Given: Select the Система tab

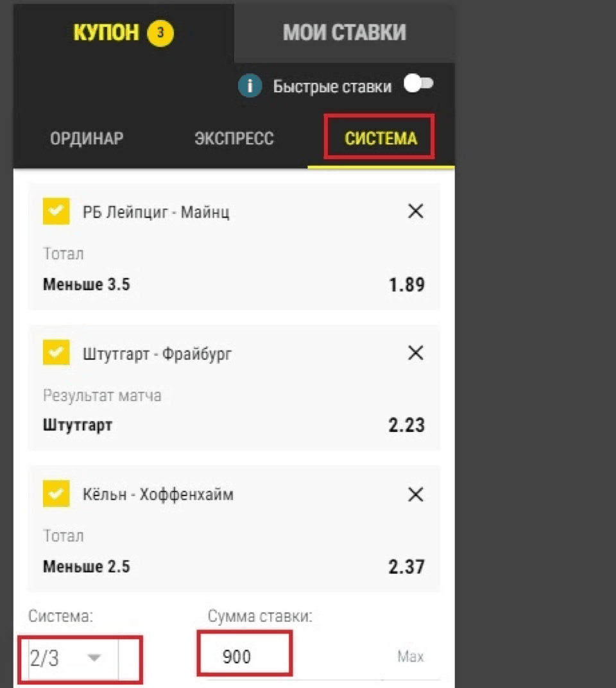Looking at the screenshot, I should [x=381, y=139].
